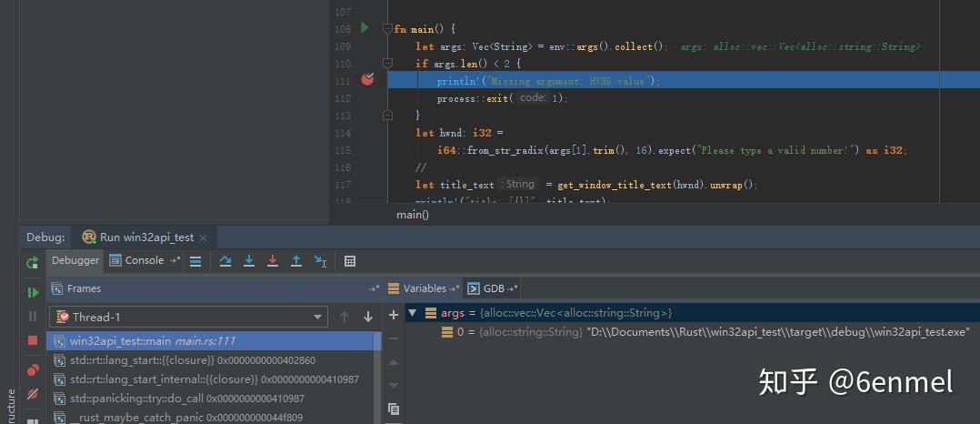
Task: Click the Structure tool window label
Action: coord(11,407)
